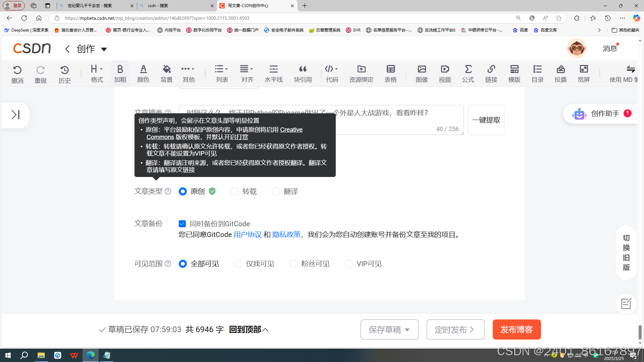
Task: Insert a hyperlink with 链接 icon
Action: click(491, 73)
